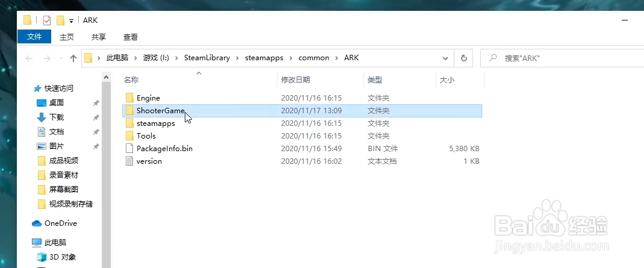
Task: Expand the address bar history dropdown
Action: click(x=445, y=58)
